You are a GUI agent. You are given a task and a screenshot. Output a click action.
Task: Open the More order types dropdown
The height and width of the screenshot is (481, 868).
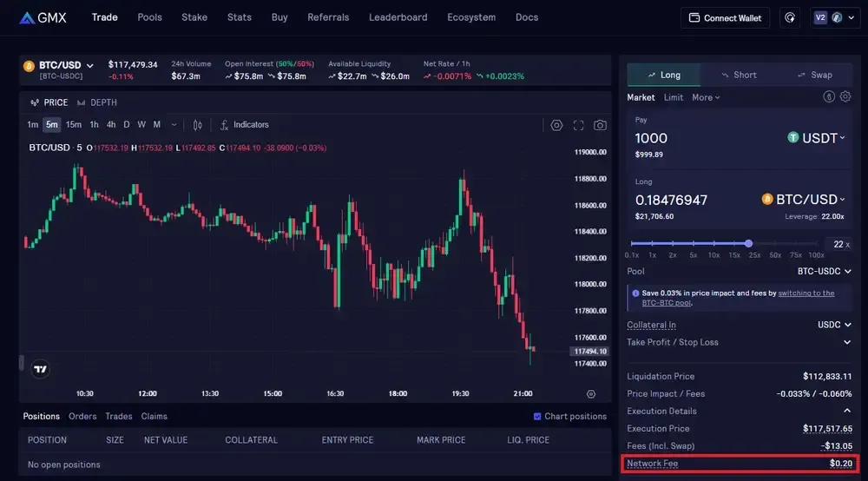tap(706, 97)
